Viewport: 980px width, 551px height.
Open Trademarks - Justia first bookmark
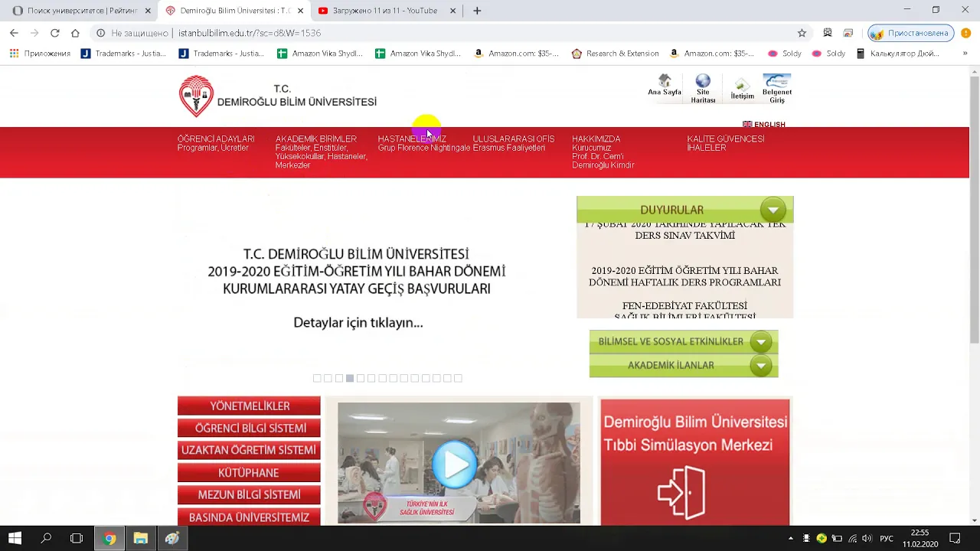[123, 54]
